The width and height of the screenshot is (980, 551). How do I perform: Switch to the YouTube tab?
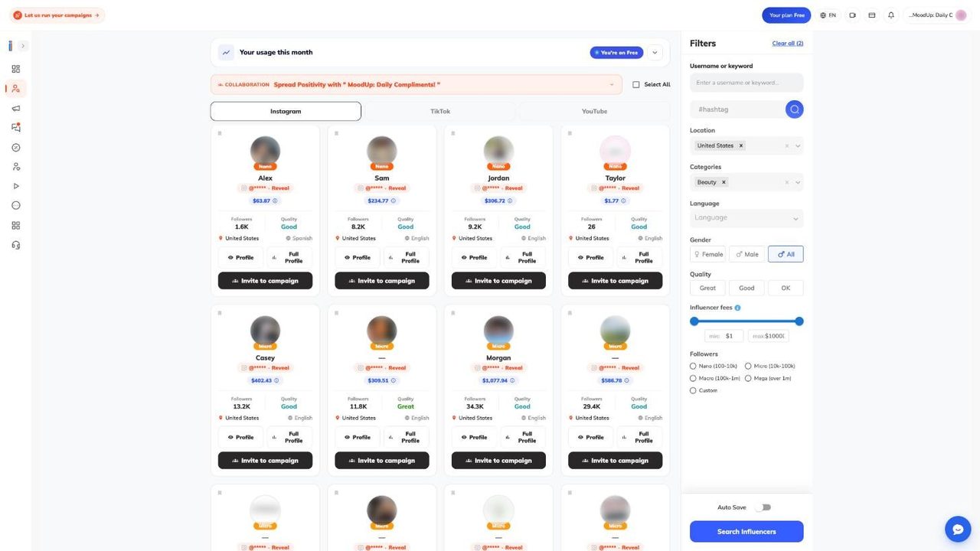(594, 111)
